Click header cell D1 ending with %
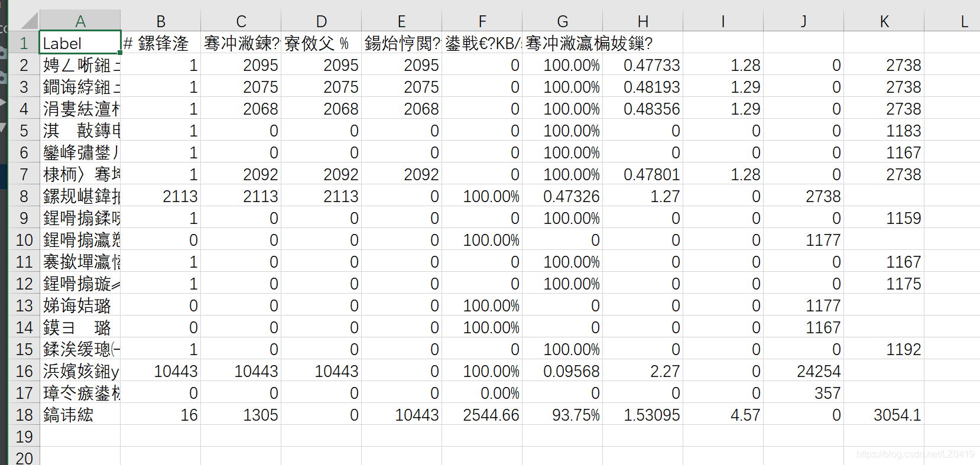 [x=322, y=43]
